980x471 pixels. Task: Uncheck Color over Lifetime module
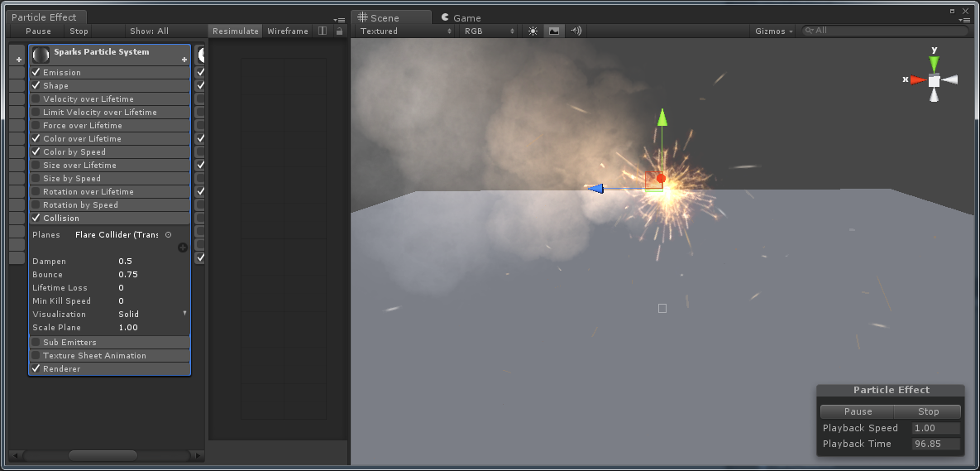(36, 138)
